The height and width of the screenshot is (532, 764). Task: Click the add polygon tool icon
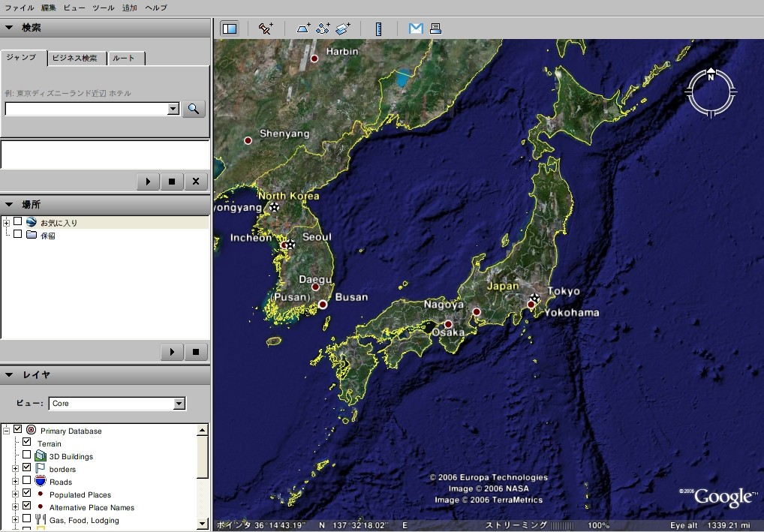point(303,29)
